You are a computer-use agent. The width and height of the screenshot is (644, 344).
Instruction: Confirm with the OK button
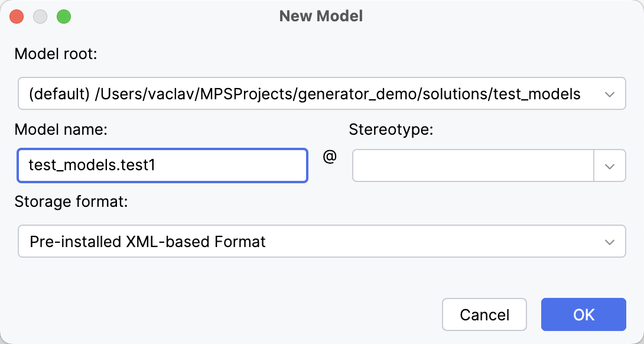583,314
